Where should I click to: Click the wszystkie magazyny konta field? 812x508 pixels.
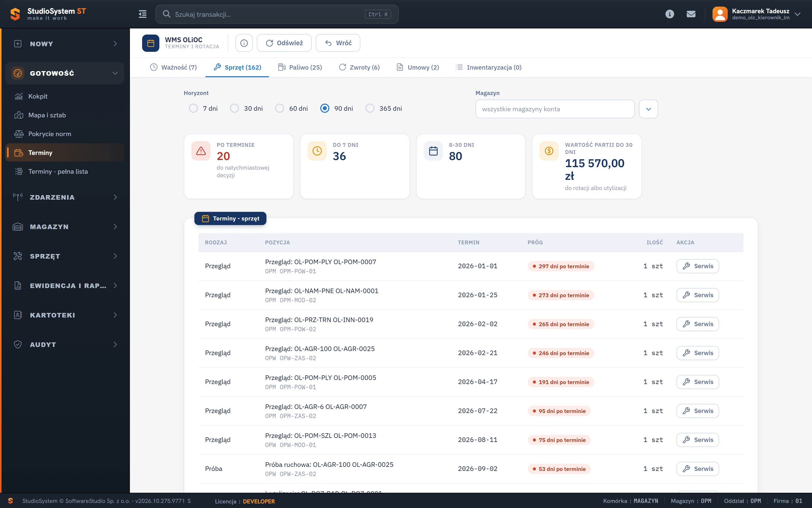point(555,109)
